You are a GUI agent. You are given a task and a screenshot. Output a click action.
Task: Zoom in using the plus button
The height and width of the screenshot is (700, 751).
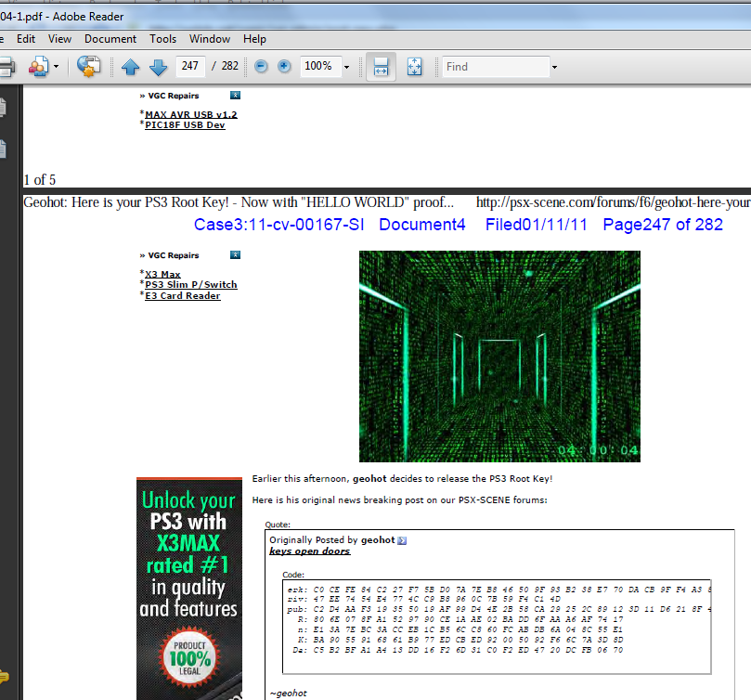pyautogui.click(x=284, y=67)
